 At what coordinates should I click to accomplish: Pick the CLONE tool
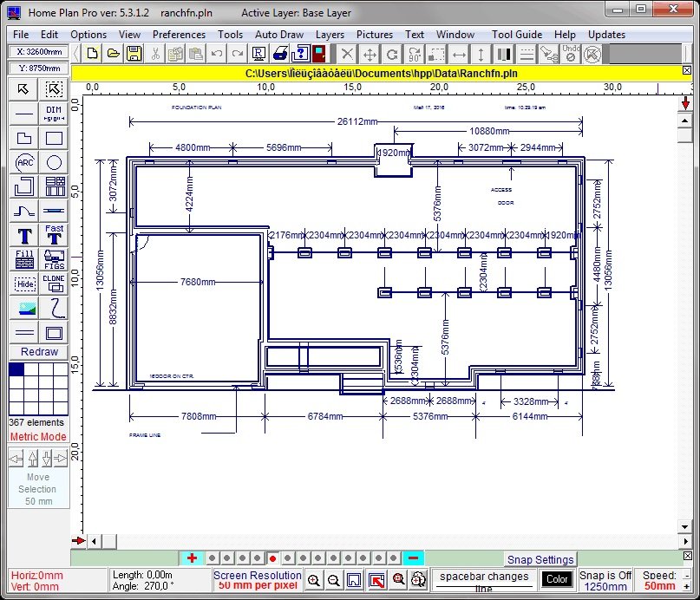tap(54, 284)
